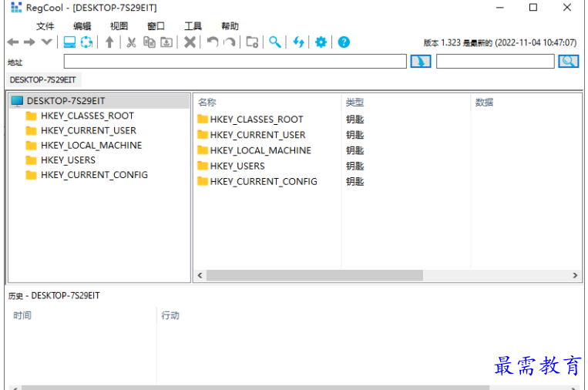Click HKEY_LOCAL_MACHINE folder icon in left tree
The width and height of the screenshot is (588, 390).
tap(31, 145)
